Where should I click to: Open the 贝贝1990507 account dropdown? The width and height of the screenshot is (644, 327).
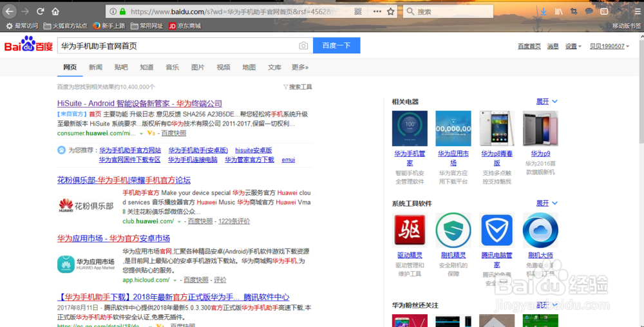point(609,46)
